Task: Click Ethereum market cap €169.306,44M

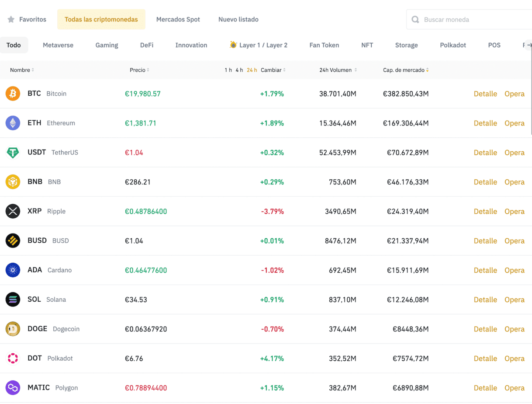Action: pyautogui.click(x=406, y=123)
